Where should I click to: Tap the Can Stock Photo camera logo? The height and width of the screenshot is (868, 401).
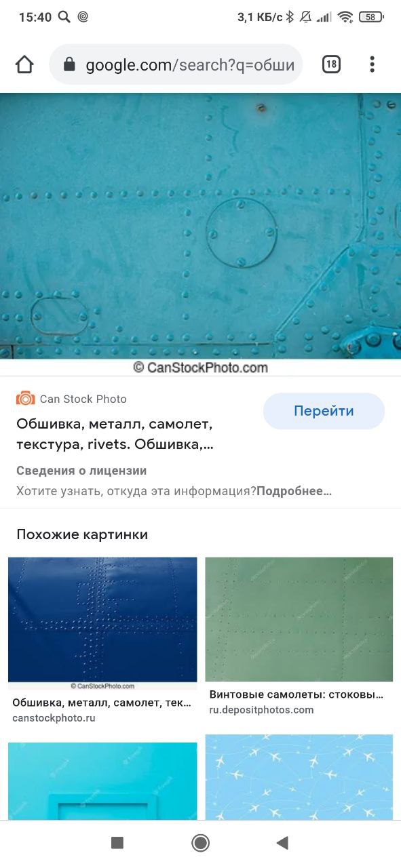click(x=25, y=399)
